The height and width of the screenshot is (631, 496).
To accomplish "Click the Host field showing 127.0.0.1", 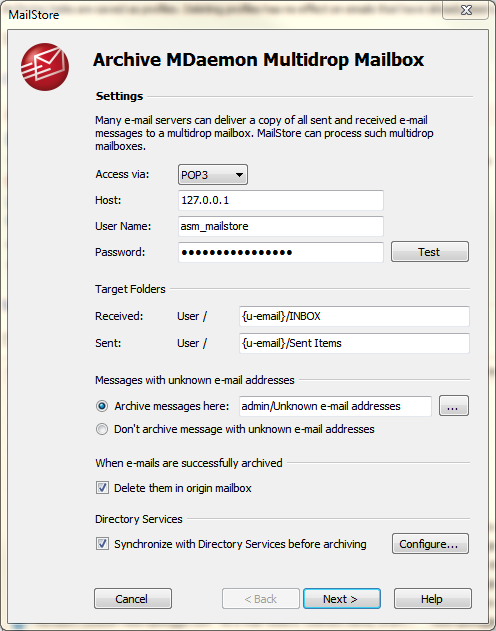I will click(x=281, y=200).
